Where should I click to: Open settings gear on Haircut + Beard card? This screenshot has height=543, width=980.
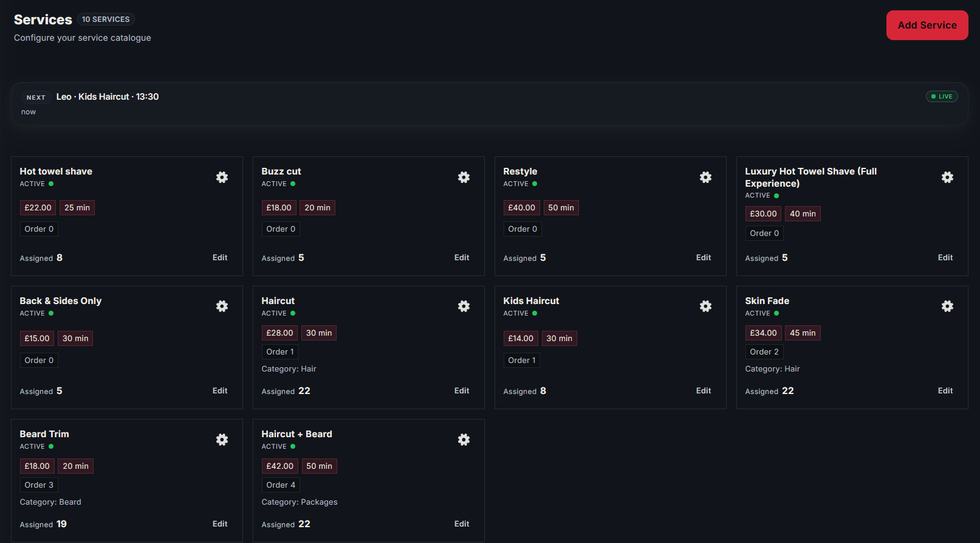tap(464, 439)
